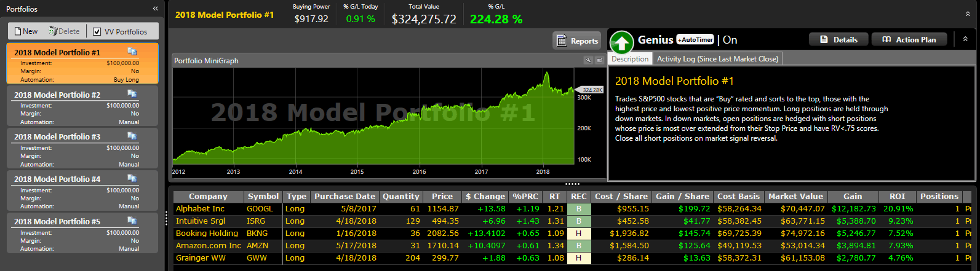
Task: Open the Details button
Action: coord(839,39)
